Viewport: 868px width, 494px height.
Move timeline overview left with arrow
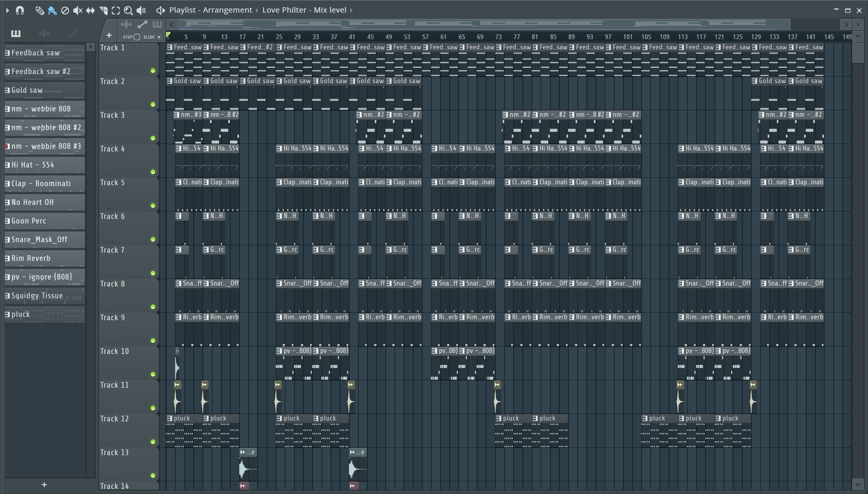coord(172,24)
